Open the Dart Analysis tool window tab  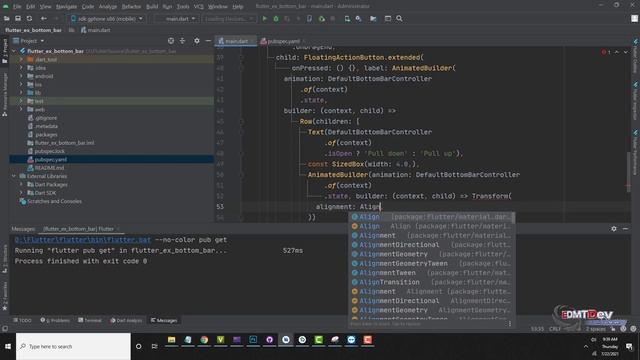(126, 320)
